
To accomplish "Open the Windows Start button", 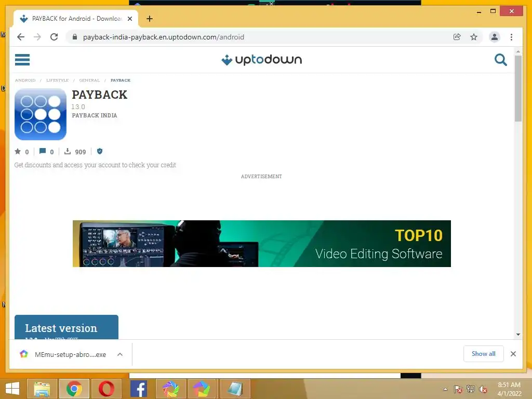I will click(x=12, y=389).
